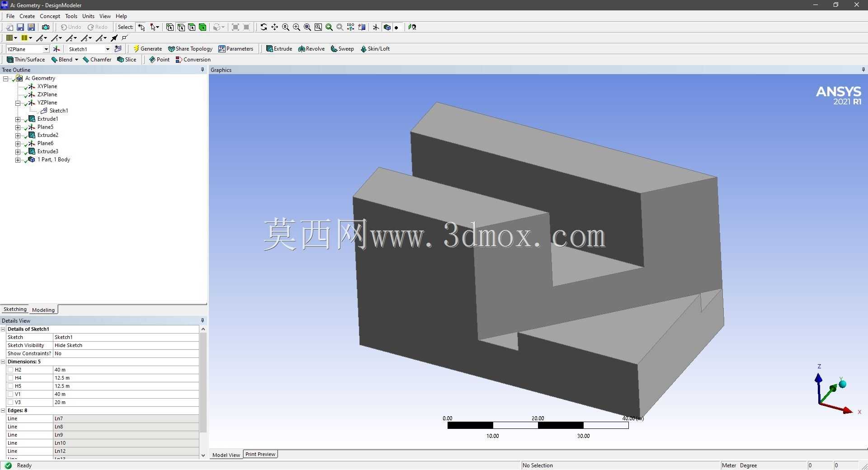868x470 pixels.
Task: Switch to the Print Preview tab
Action: click(x=260, y=454)
